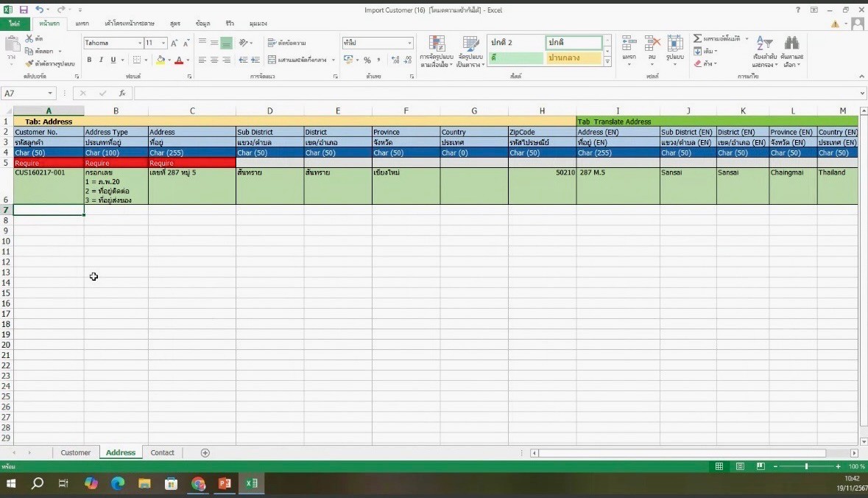Click the zoom slider in status bar

pyautogui.click(x=806, y=467)
